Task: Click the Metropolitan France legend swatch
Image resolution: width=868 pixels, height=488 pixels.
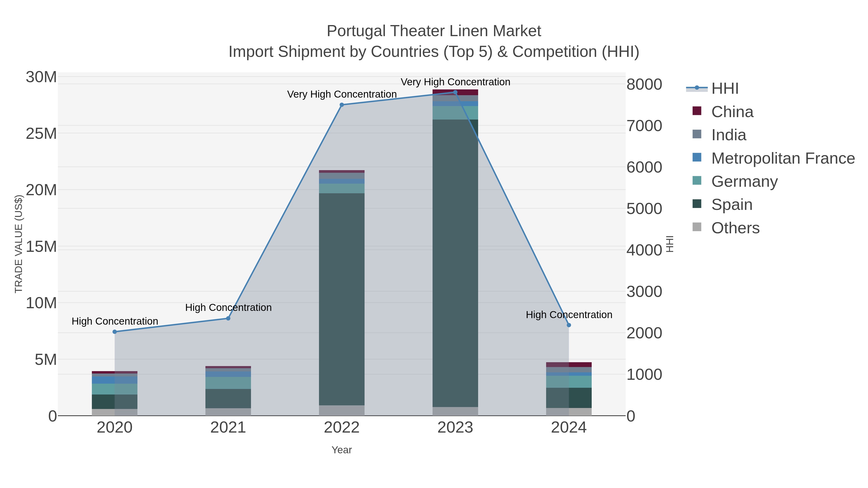Action: coord(697,157)
